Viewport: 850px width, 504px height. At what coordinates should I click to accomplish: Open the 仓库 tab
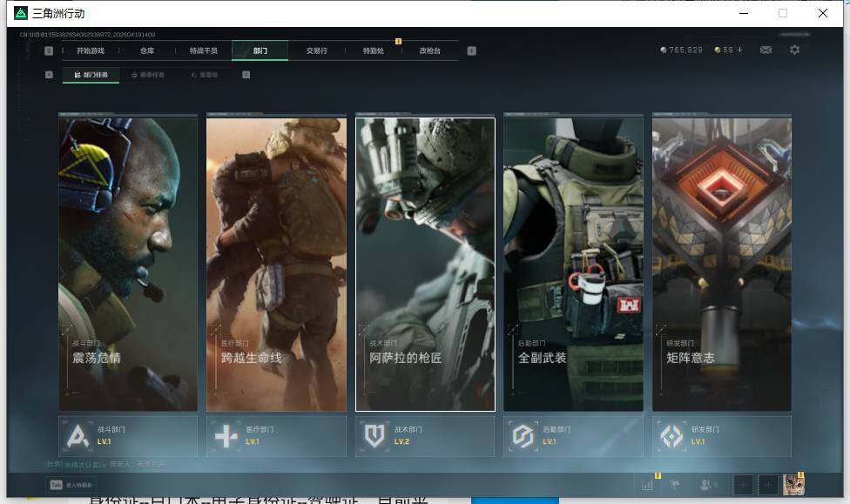147,50
